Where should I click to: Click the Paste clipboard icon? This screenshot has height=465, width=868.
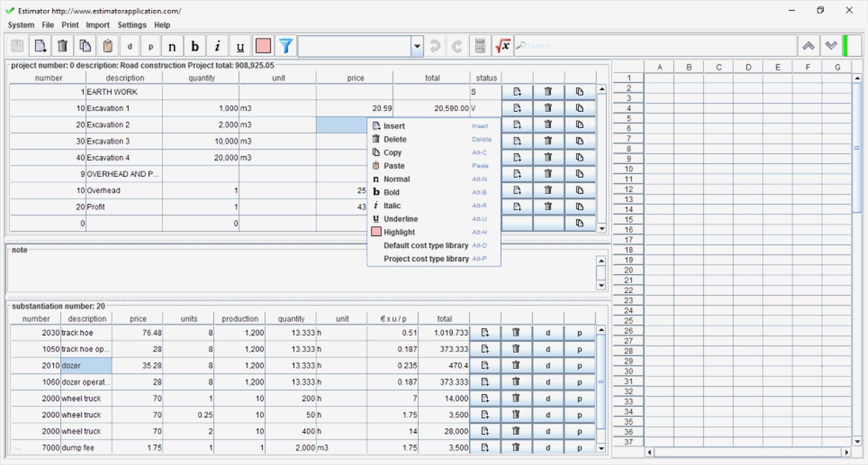point(107,45)
